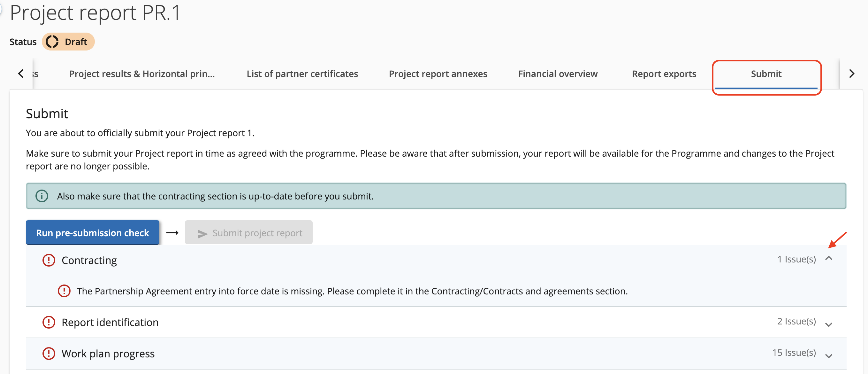Run pre-submission check
This screenshot has height=374, width=868.
click(x=92, y=233)
